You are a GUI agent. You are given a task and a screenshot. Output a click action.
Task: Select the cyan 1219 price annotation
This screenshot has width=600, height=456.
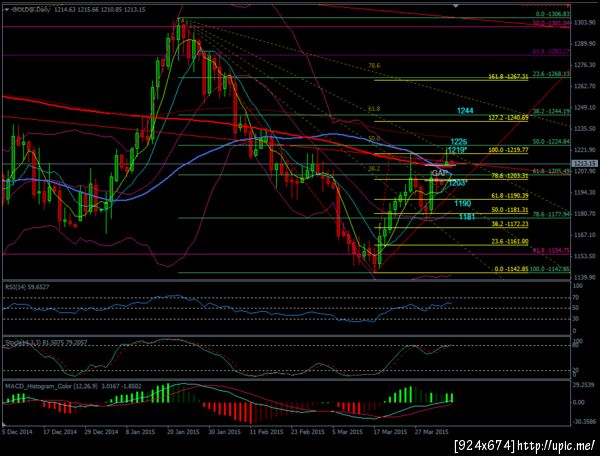[x=457, y=150]
